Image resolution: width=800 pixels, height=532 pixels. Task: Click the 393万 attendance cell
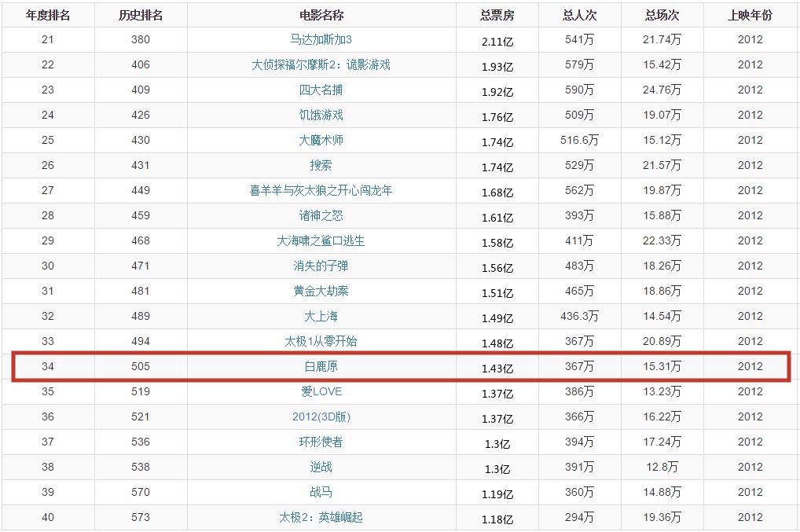pos(580,216)
